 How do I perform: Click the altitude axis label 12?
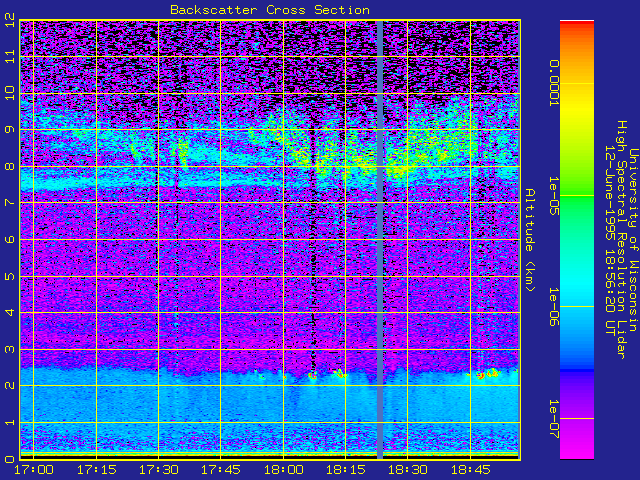(x=11, y=20)
